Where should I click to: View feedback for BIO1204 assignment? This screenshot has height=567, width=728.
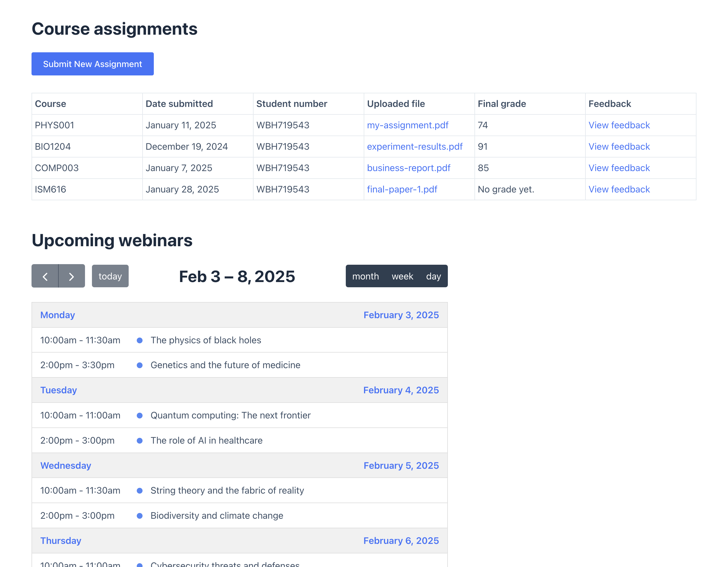[x=619, y=147]
